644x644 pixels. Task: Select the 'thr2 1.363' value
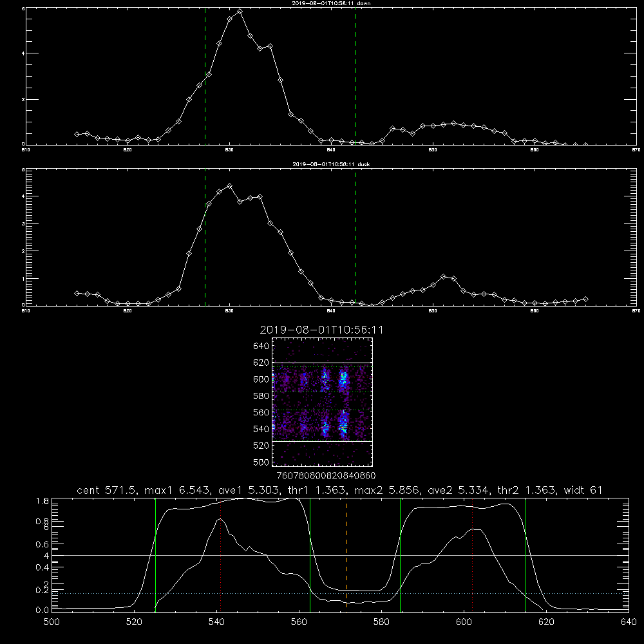tap(526, 490)
